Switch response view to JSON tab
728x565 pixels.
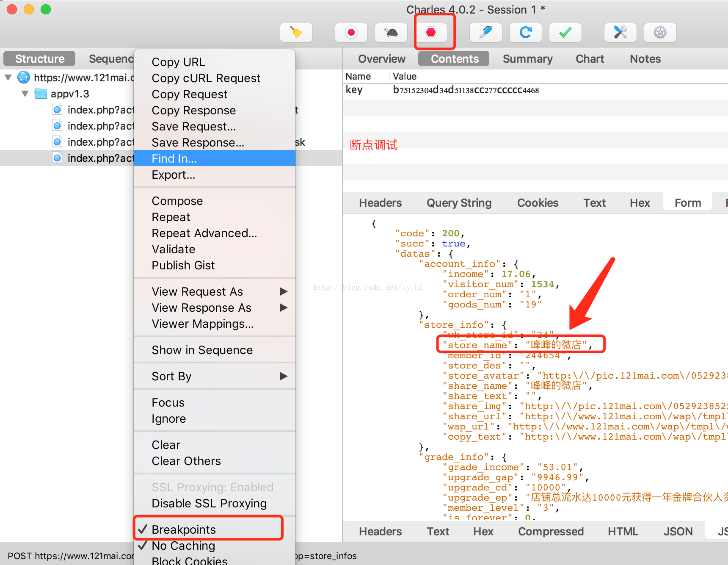[678, 532]
